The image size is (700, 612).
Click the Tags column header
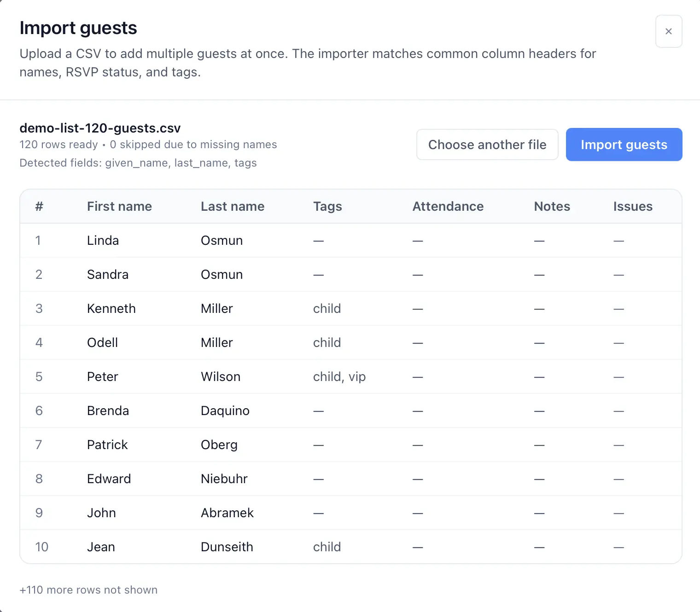point(327,206)
